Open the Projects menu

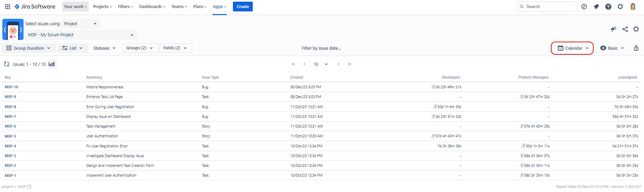pos(102,6)
